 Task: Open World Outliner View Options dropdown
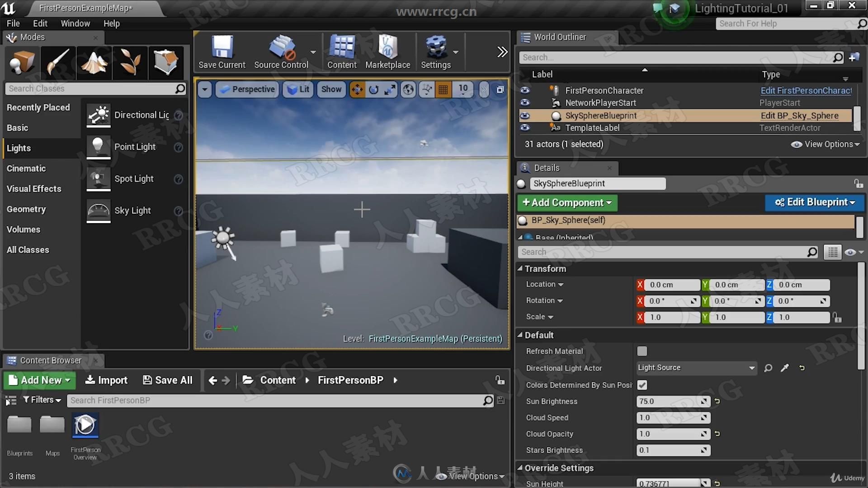(826, 144)
